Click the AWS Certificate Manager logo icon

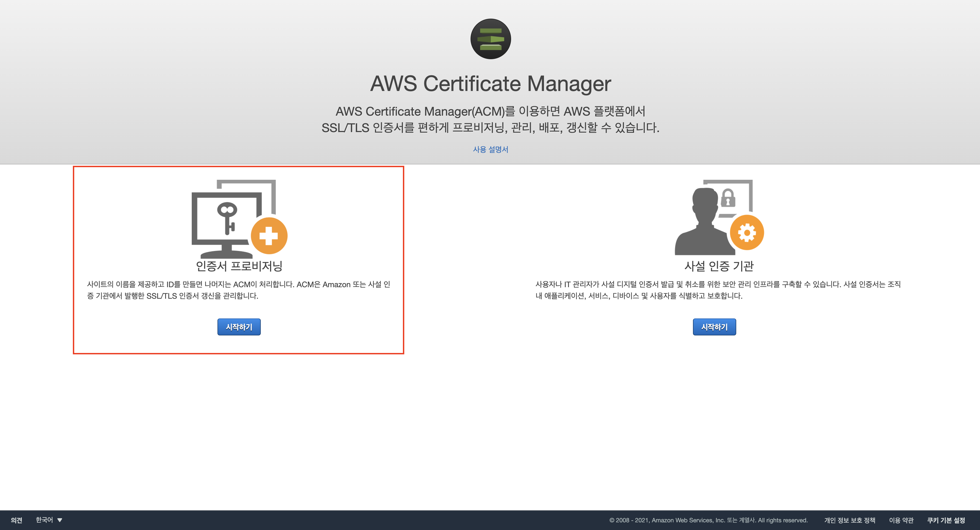pos(490,39)
